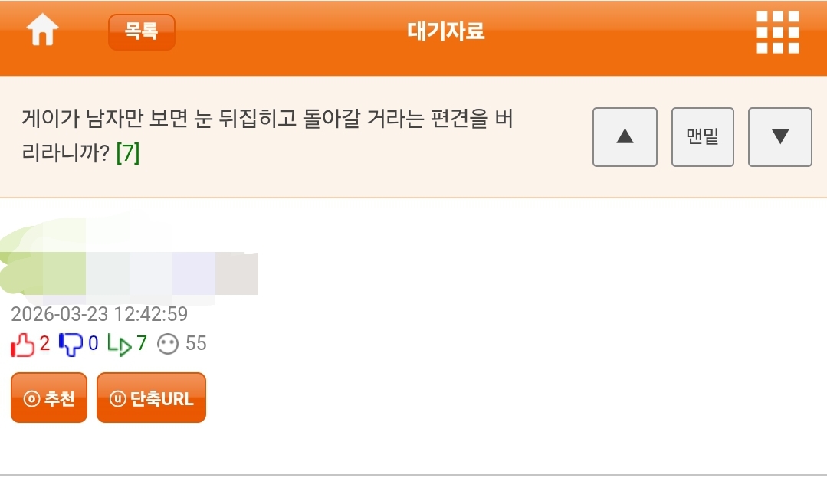This screenshot has width=827, height=504.
Task: Open the grid menu icon
Action: (777, 32)
